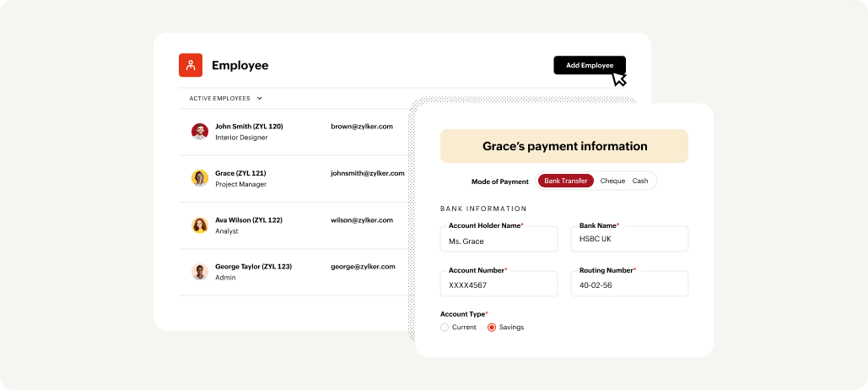This screenshot has height=390, width=868.
Task: Expand the Active Employees filter dropdown
Action: tap(226, 98)
